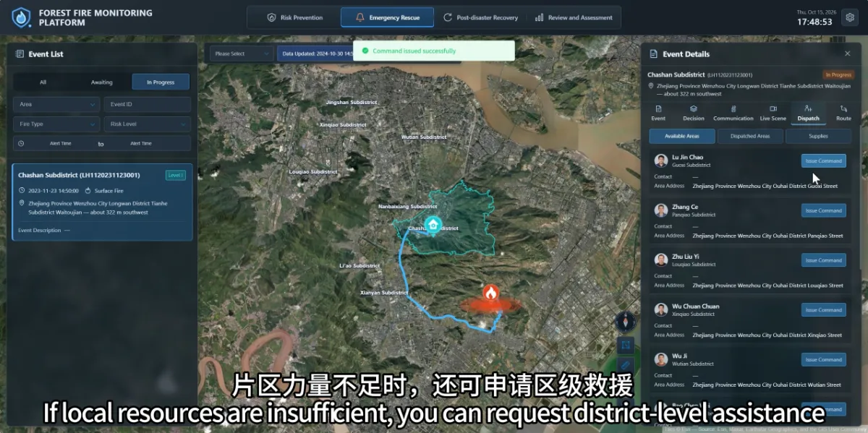Image resolution: width=868 pixels, height=433 pixels.
Task: Open the settings gear in the header
Action: (851, 17)
